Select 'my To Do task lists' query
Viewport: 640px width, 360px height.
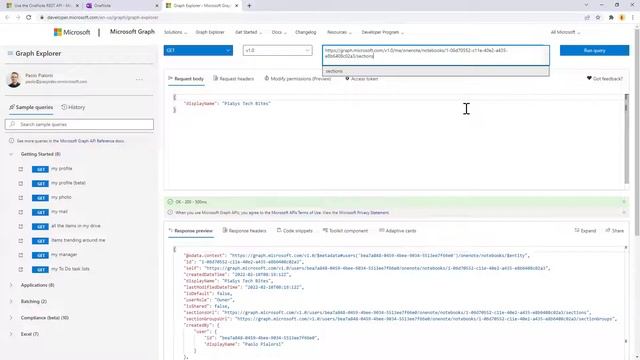click(x=70, y=269)
